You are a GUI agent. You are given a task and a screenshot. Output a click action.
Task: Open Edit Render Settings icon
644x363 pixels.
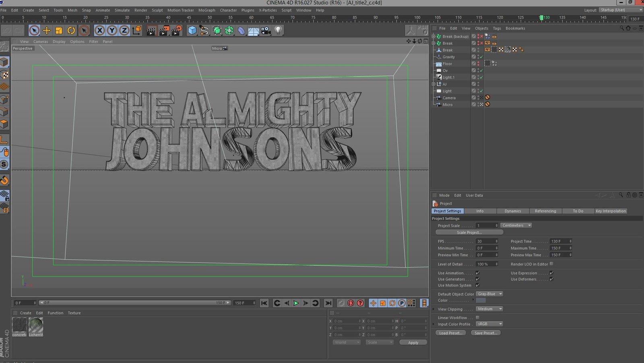[177, 31]
